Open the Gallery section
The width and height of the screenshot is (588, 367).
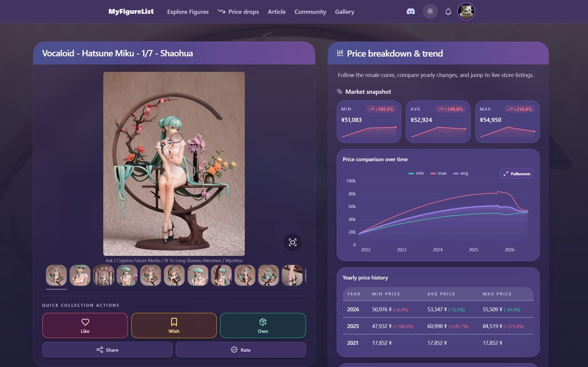pyautogui.click(x=344, y=12)
